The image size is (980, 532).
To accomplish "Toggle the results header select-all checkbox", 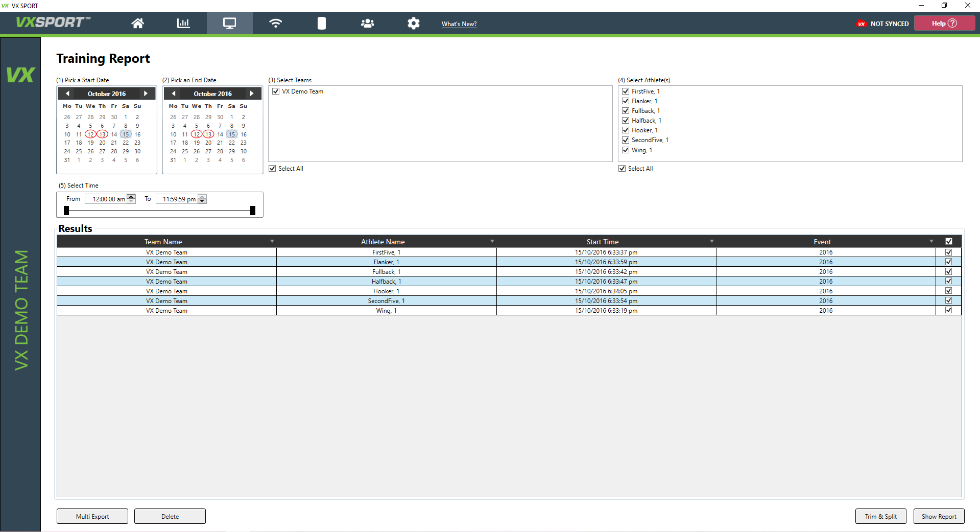I will click(949, 241).
